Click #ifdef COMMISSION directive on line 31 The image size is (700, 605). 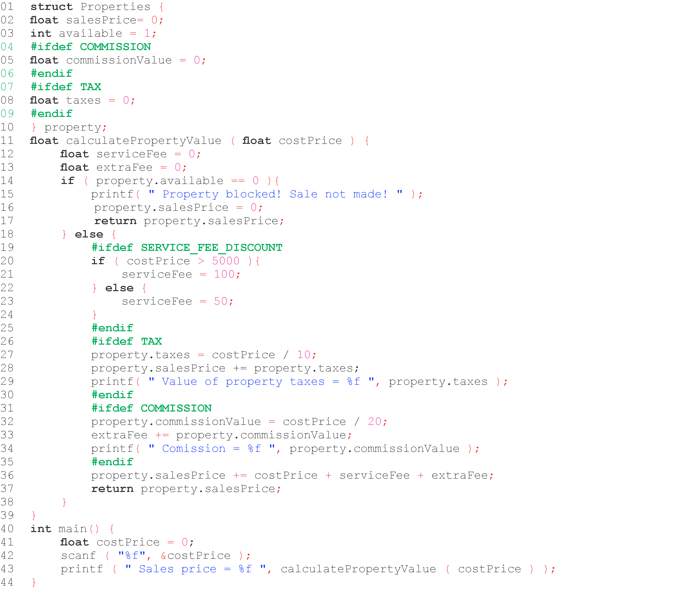[x=151, y=408]
